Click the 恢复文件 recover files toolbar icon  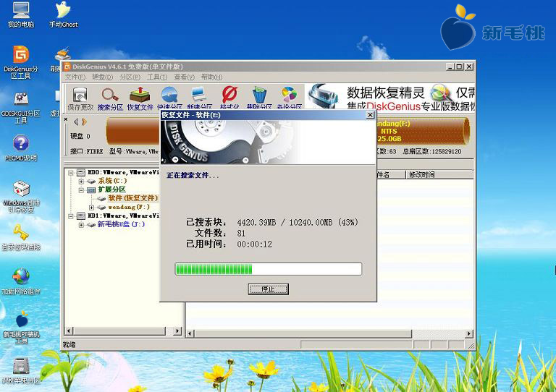coord(140,98)
